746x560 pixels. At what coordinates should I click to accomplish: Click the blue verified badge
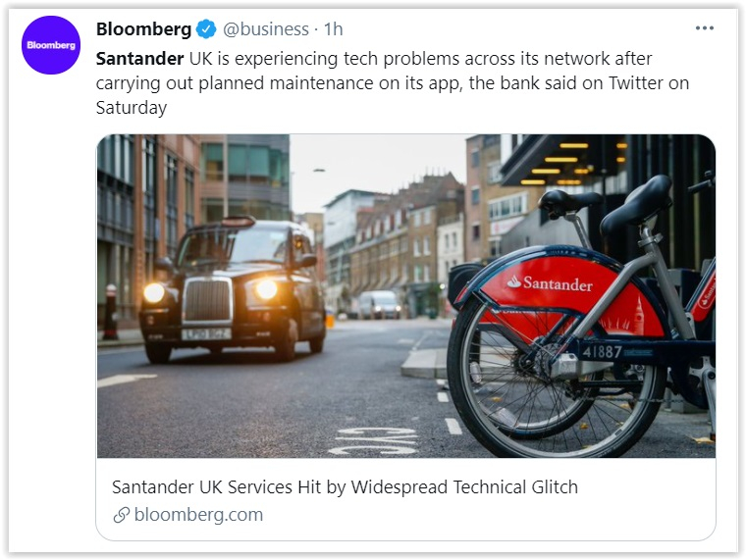pos(206,29)
